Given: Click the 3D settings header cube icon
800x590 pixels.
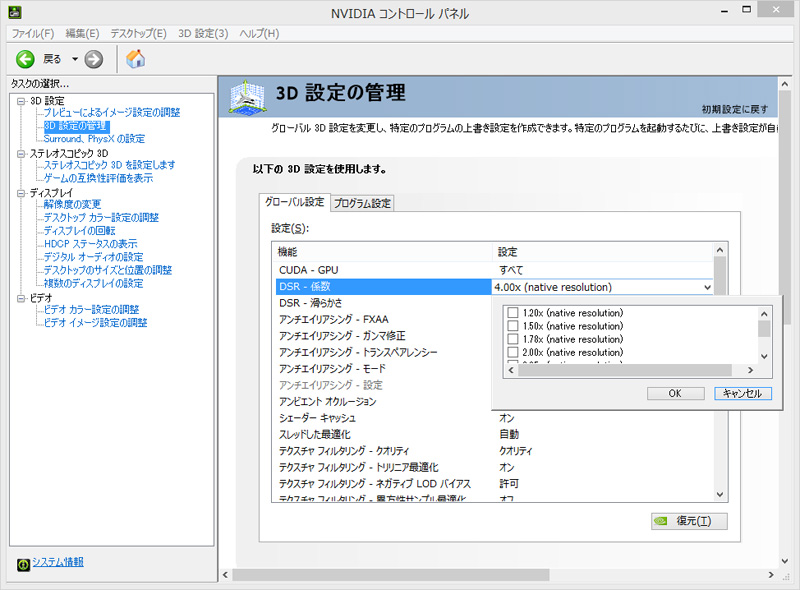Looking at the screenshot, I should coord(247,97).
